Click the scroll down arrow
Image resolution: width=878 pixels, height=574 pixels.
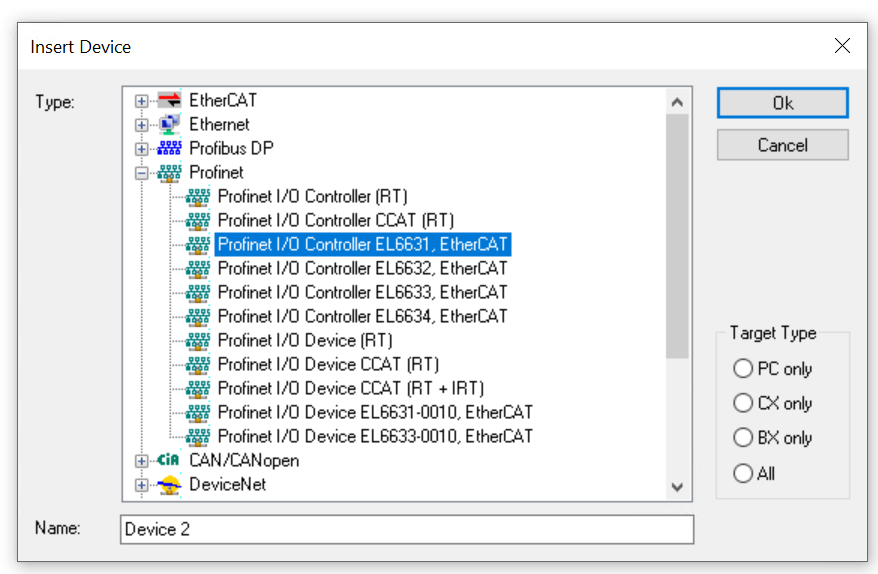tap(678, 487)
